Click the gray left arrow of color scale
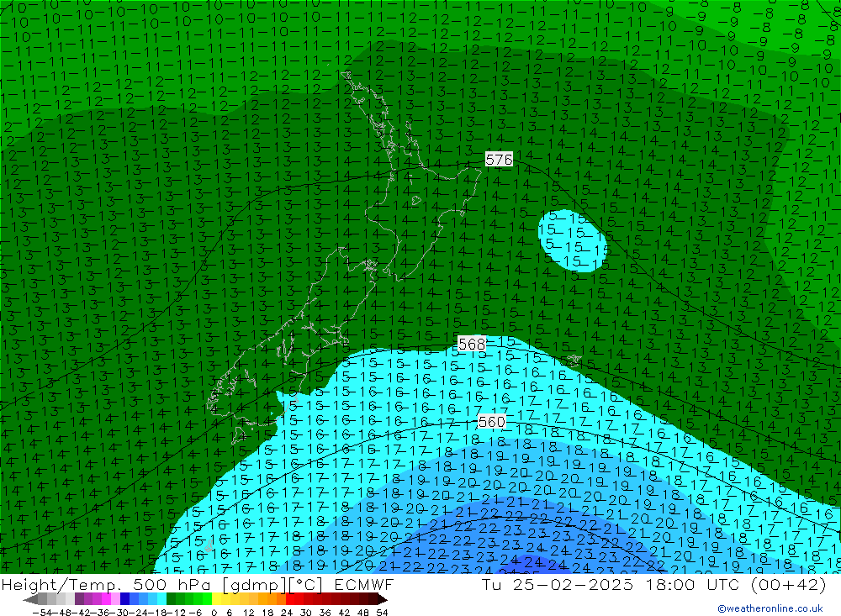The height and width of the screenshot is (616, 841). click(x=30, y=600)
